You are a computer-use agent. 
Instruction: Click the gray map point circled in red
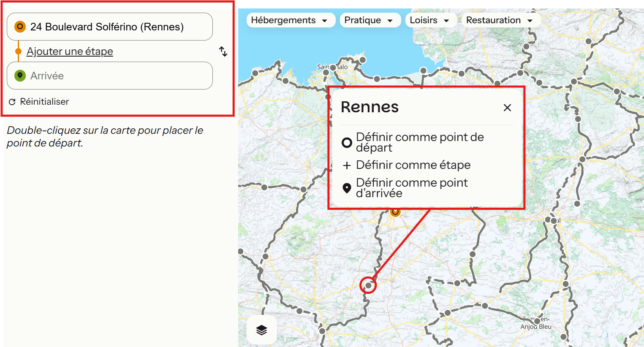point(368,285)
